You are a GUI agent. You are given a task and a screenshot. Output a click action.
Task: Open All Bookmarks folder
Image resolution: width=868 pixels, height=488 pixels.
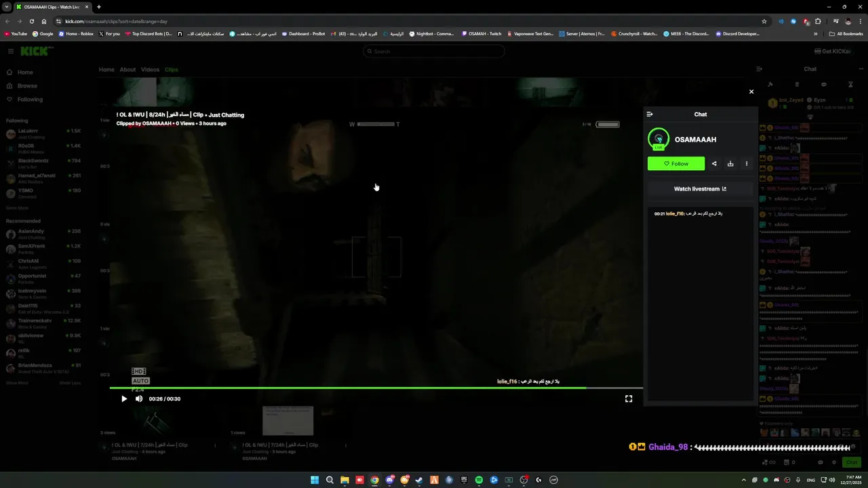tap(846, 33)
